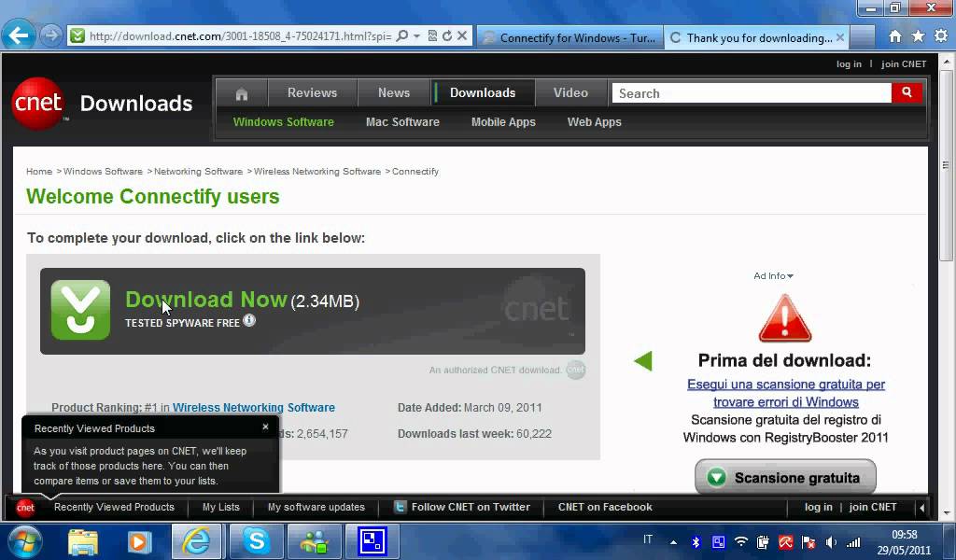Screen dimensions: 956x560
Task: Click Networking Software breadcrumb link
Action: click(x=198, y=171)
